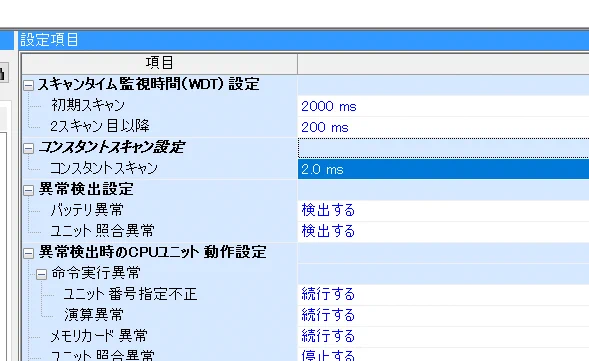Collapse 命令実行異常 subsection

pos(41,275)
